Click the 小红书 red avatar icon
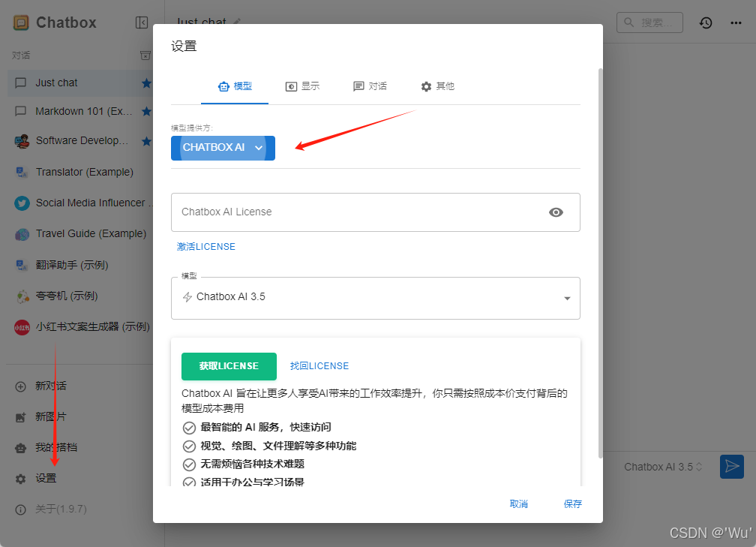 tap(22, 327)
